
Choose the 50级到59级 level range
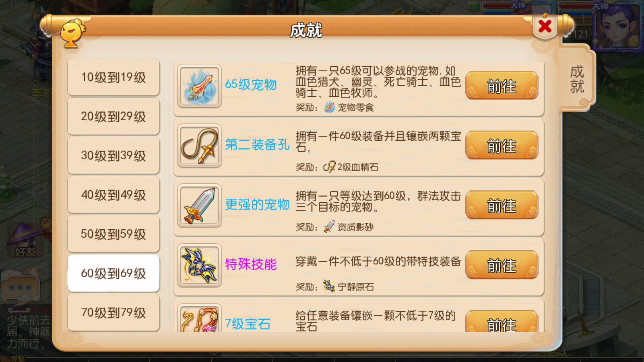[x=114, y=234]
